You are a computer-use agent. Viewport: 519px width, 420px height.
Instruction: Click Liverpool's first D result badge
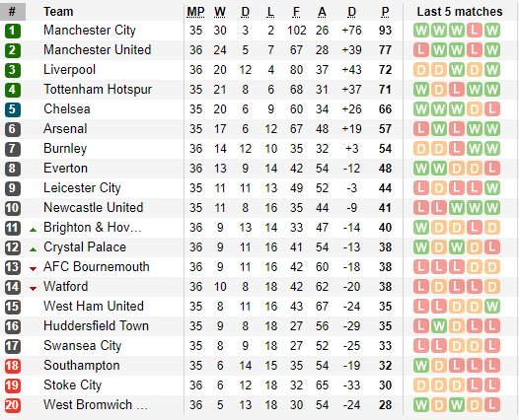pyautogui.click(x=421, y=70)
